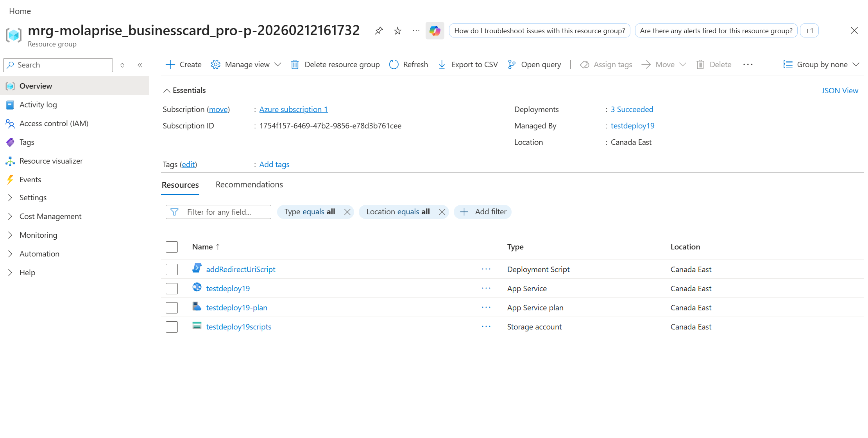Open Copilot assistant in the top bar
This screenshot has height=438, width=868.
pyautogui.click(x=435, y=30)
